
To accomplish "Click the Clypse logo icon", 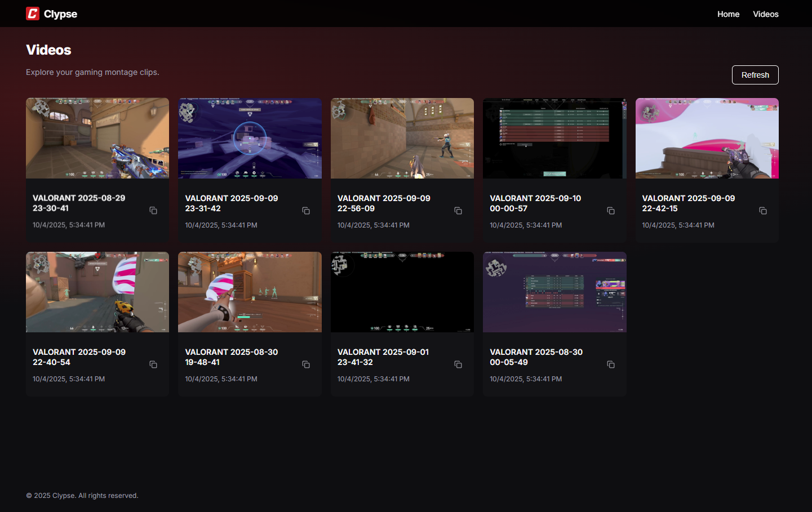I will point(33,14).
